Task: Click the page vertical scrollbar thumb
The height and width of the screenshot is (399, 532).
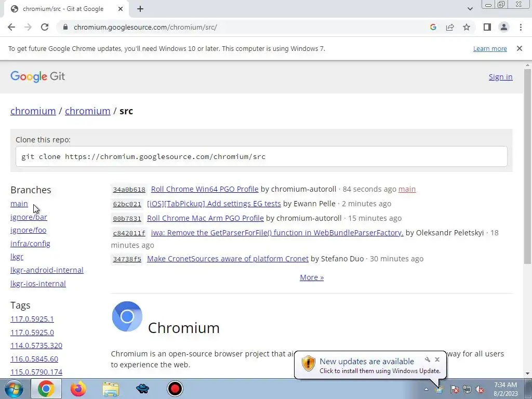Action: pos(527,166)
